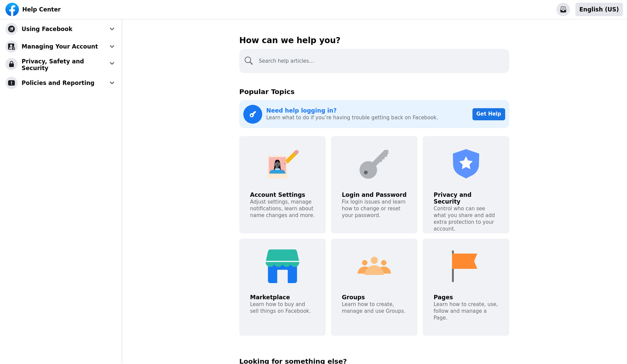Image resolution: width=627 pixels, height=364 pixels.
Task: Click the Using Facebook sidebar icon
Action: [x=11, y=29]
